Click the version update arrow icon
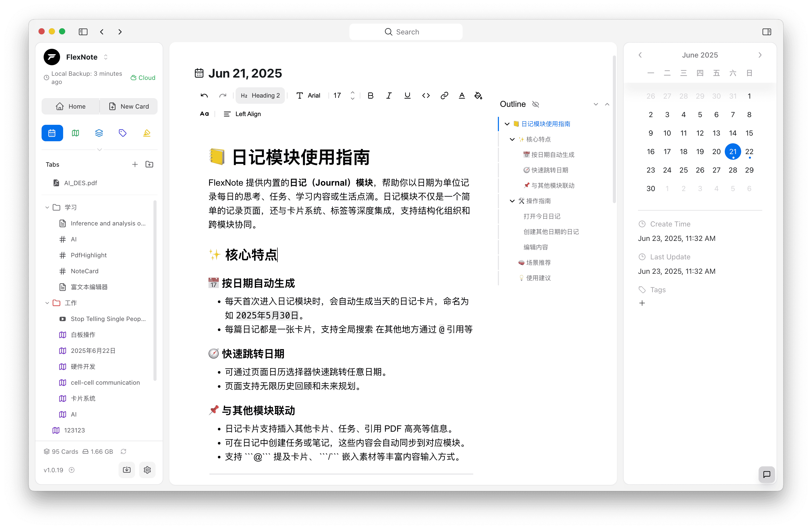Image resolution: width=812 pixels, height=529 pixels. point(72,470)
